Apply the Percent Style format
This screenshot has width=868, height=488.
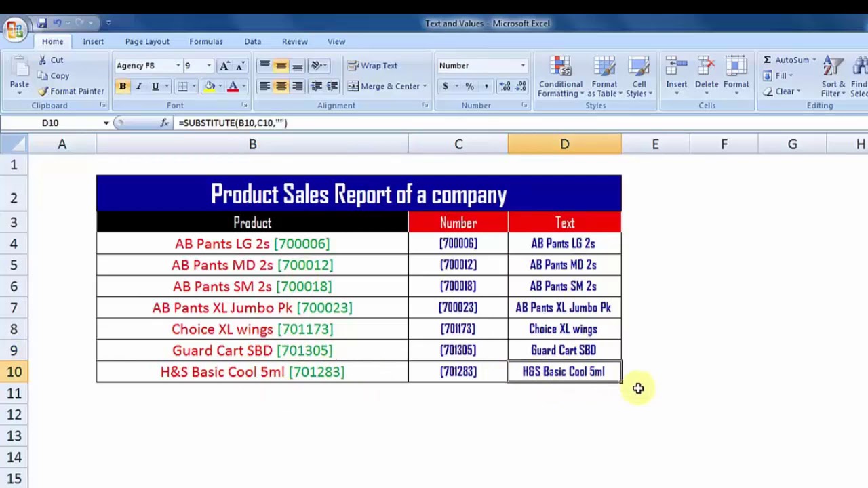(x=471, y=86)
